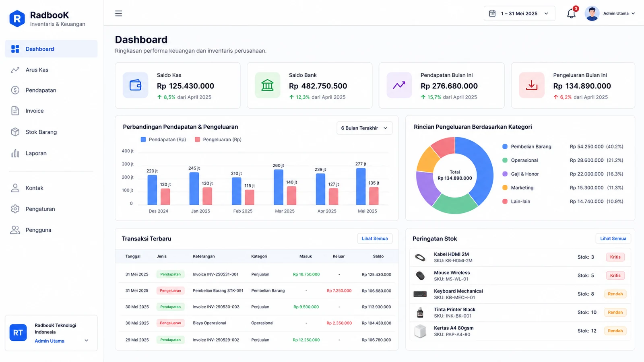This screenshot has height=362, width=644.
Task: Click Lihat Semua in Transaksi Terbaru
Action: (x=375, y=239)
